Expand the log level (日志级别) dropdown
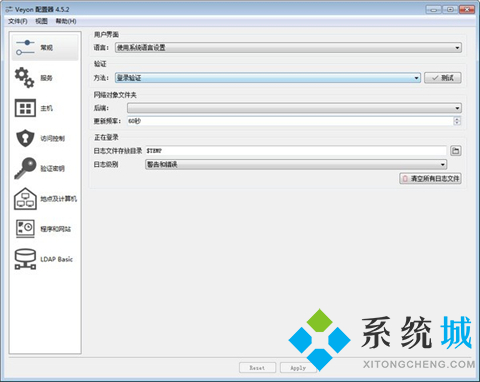 [x=296, y=164]
